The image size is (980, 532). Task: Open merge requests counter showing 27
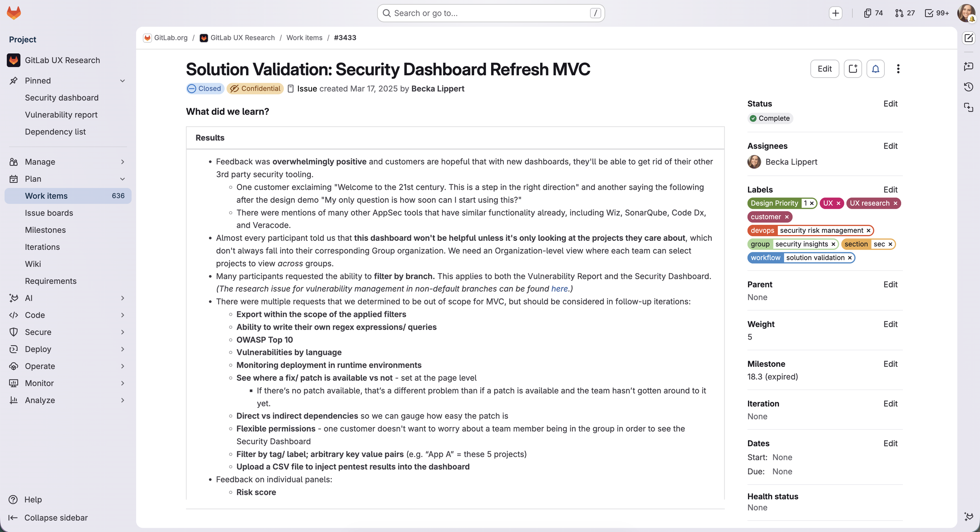[x=905, y=13]
